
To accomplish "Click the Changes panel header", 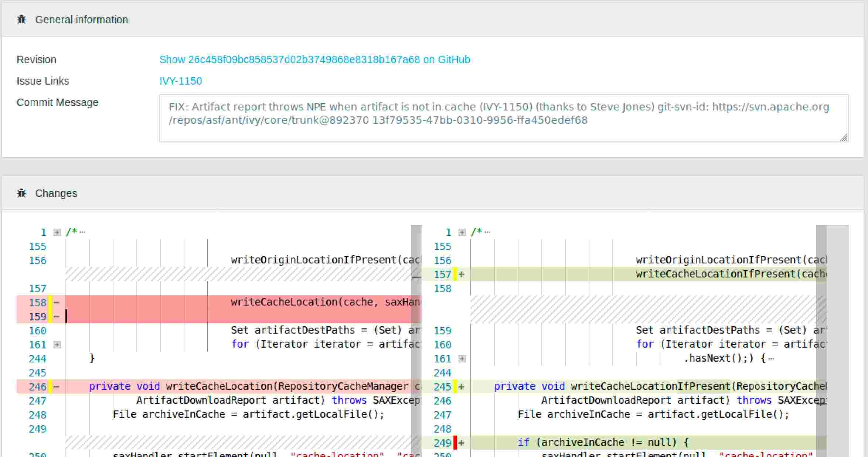I will point(433,193).
